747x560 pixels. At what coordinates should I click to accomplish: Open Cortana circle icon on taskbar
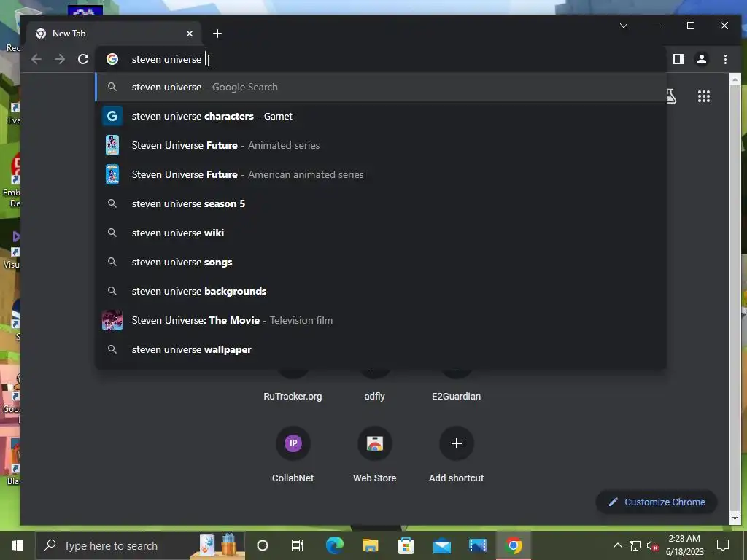(263, 545)
